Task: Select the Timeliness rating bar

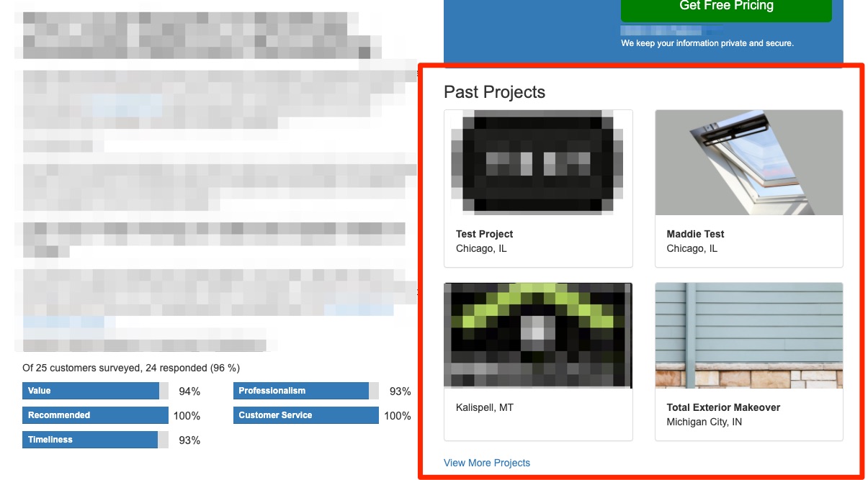Action: tap(90, 440)
